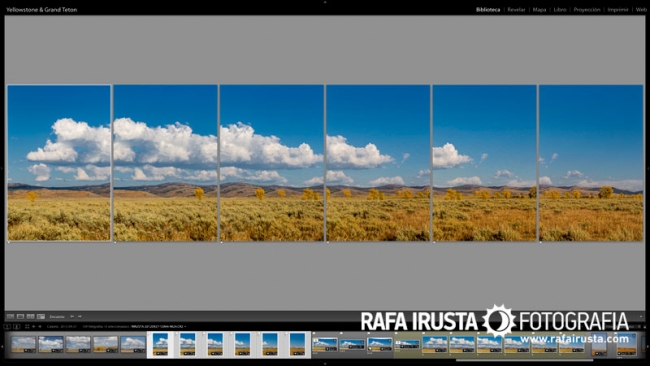Select the third panorama frame in survey view

pyautogui.click(x=272, y=163)
